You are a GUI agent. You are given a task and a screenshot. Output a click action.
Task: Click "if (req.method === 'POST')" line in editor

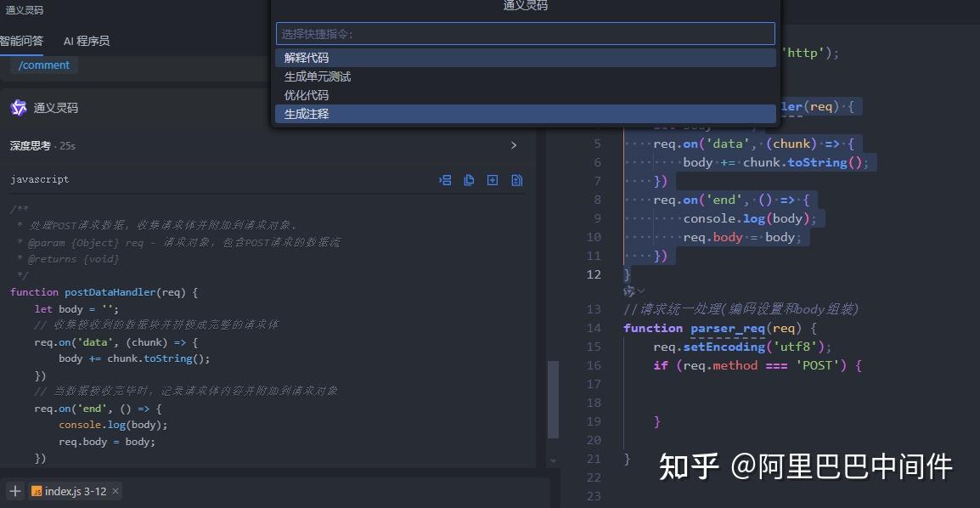coord(758,365)
